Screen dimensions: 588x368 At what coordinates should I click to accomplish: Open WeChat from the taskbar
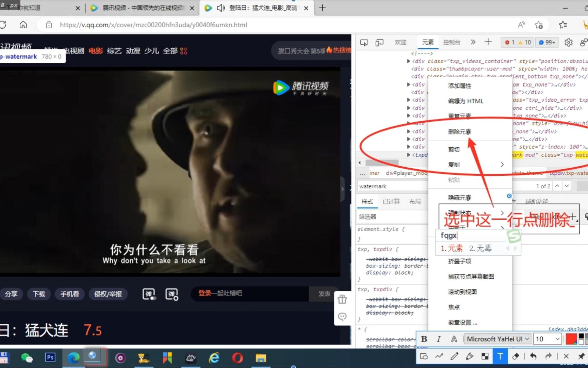coord(27,357)
